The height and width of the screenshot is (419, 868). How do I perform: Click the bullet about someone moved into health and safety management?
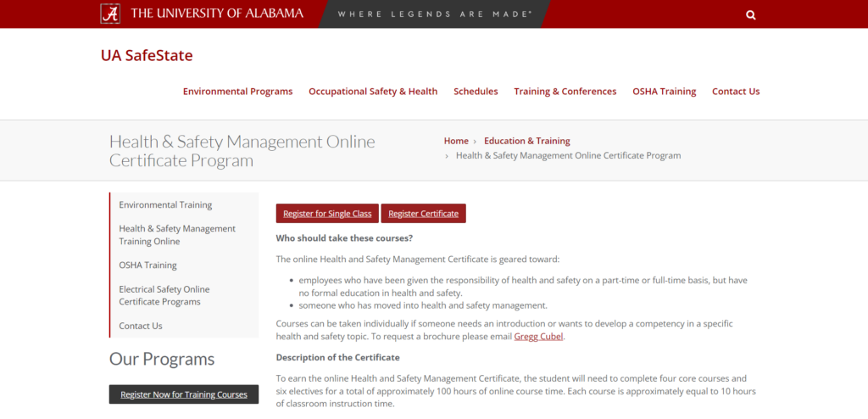[423, 305]
